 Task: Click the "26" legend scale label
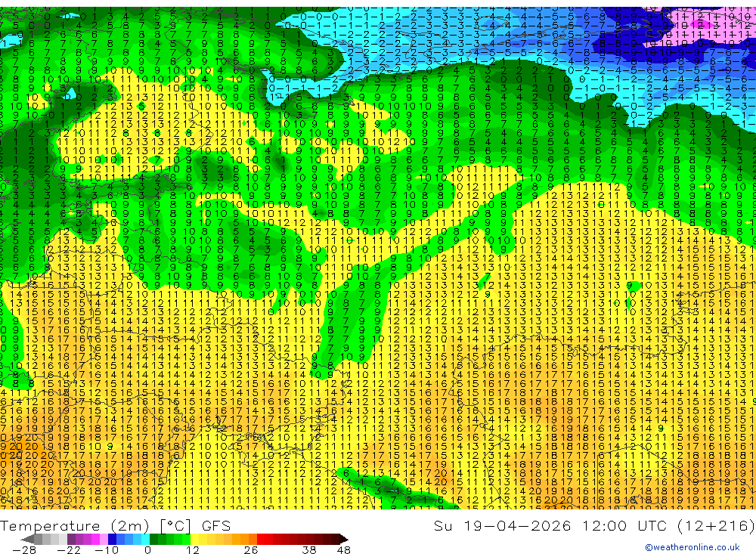[251, 549]
